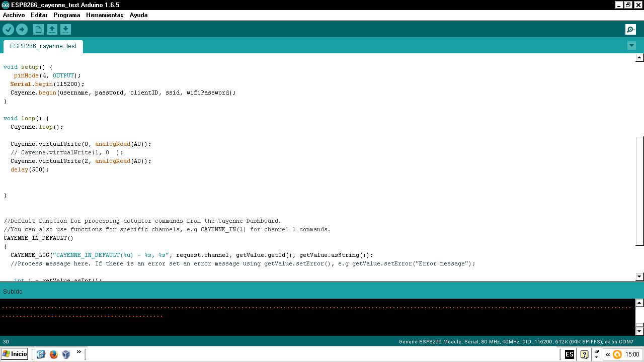
Task: Open the Editar menu
Action: (39, 15)
